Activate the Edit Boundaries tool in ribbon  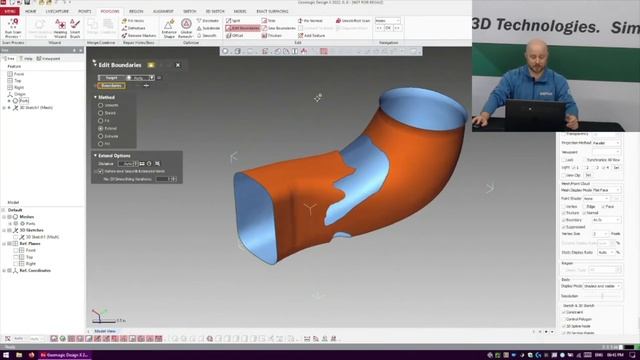(242, 28)
